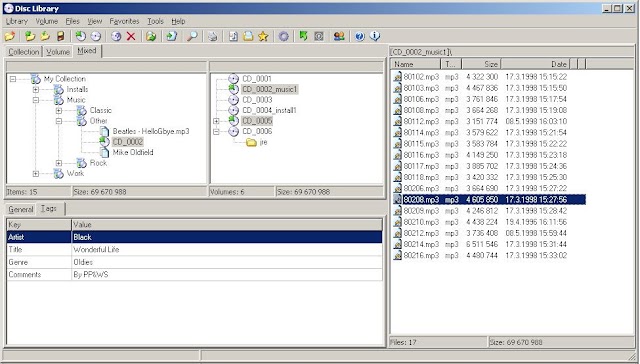Open the View menu
The height and width of the screenshot is (364, 640).
[x=94, y=21]
